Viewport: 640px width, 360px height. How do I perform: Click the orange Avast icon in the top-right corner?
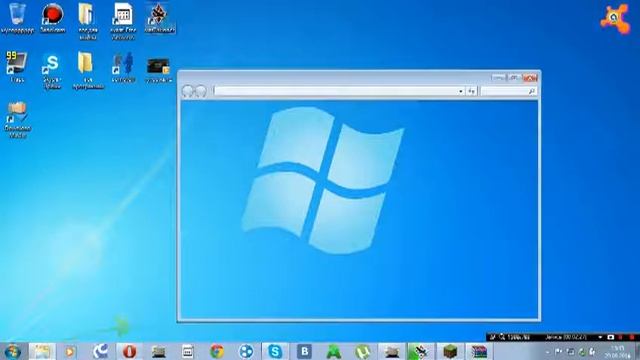(x=615, y=18)
